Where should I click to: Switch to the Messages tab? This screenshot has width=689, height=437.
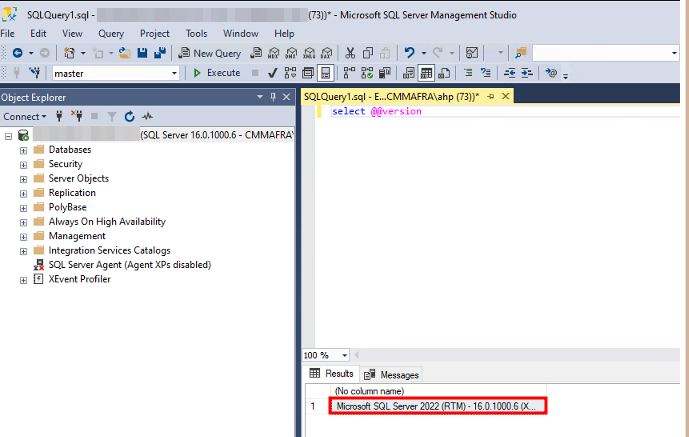pyautogui.click(x=392, y=375)
